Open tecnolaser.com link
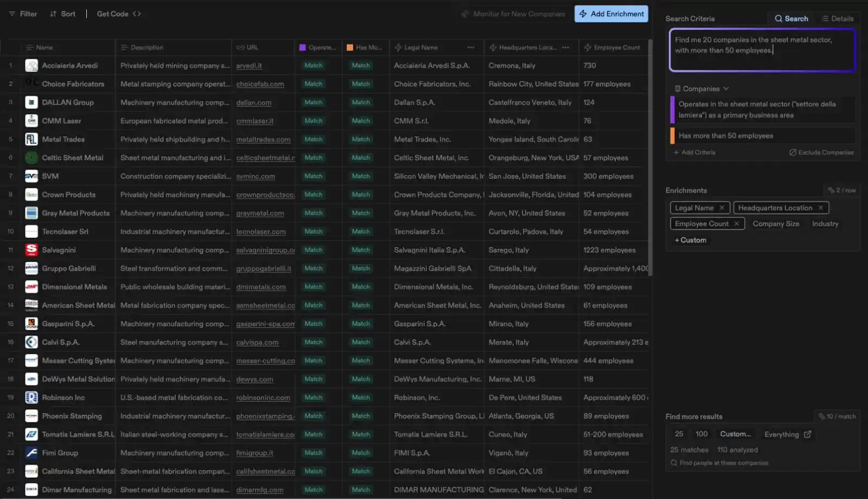 tap(261, 232)
